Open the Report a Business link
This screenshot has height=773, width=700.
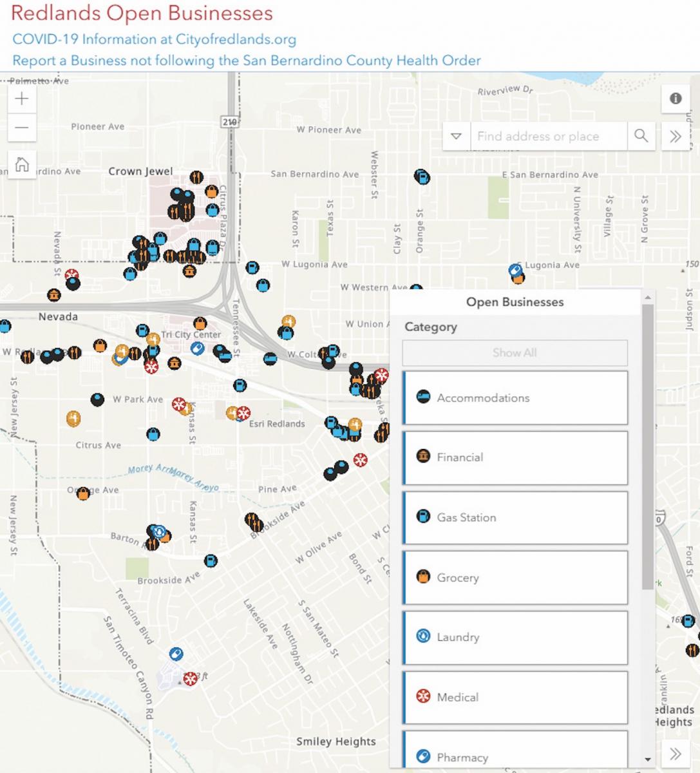(247, 61)
